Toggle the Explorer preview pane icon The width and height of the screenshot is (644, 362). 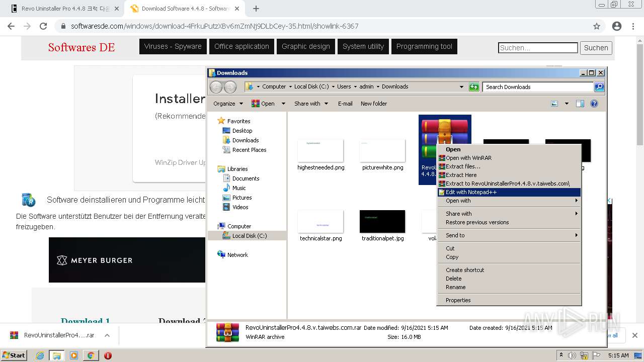(x=580, y=104)
